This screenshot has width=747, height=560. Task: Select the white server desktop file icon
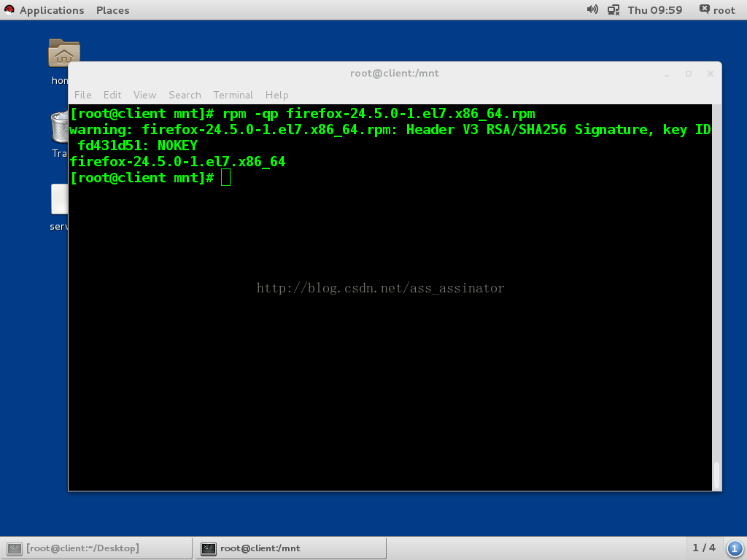(59, 199)
